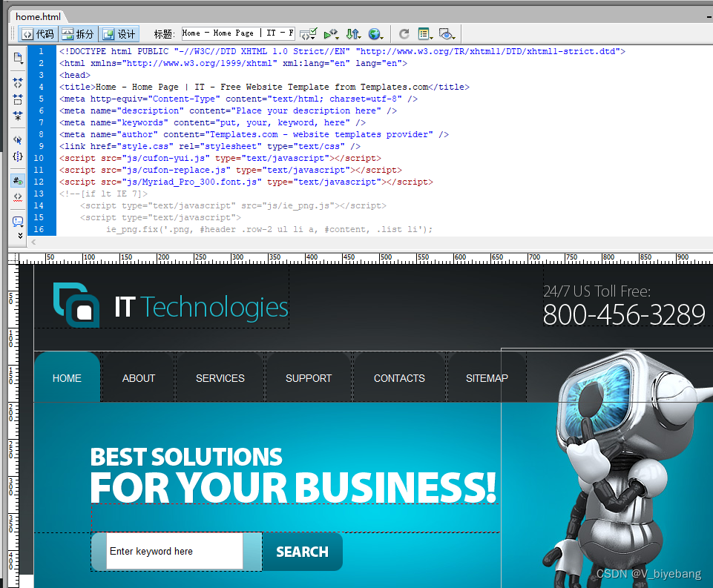Click the cufon-replace.js script code line
Viewport: 713px width, 588px height.
[x=231, y=170]
